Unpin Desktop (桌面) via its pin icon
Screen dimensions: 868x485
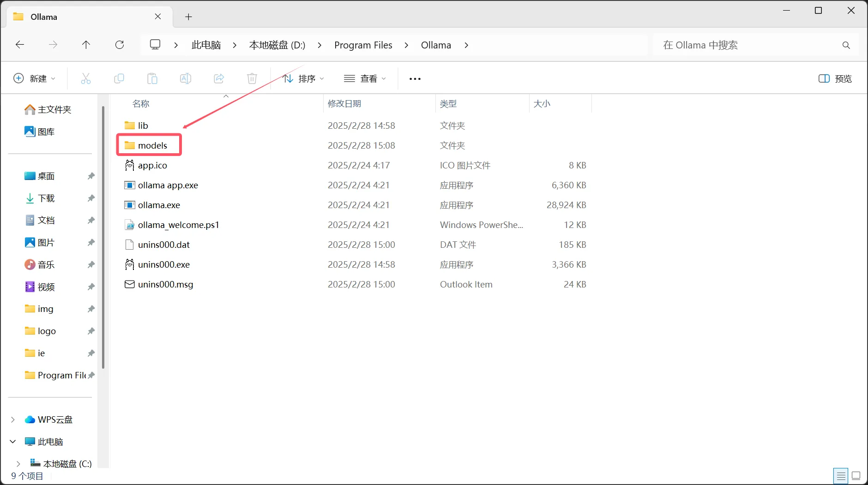click(91, 176)
